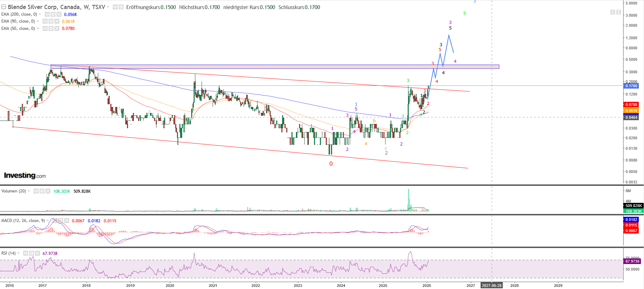Open RSI indicator settings gear
Viewport: 644px width, 289px height.
pos(32,253)
